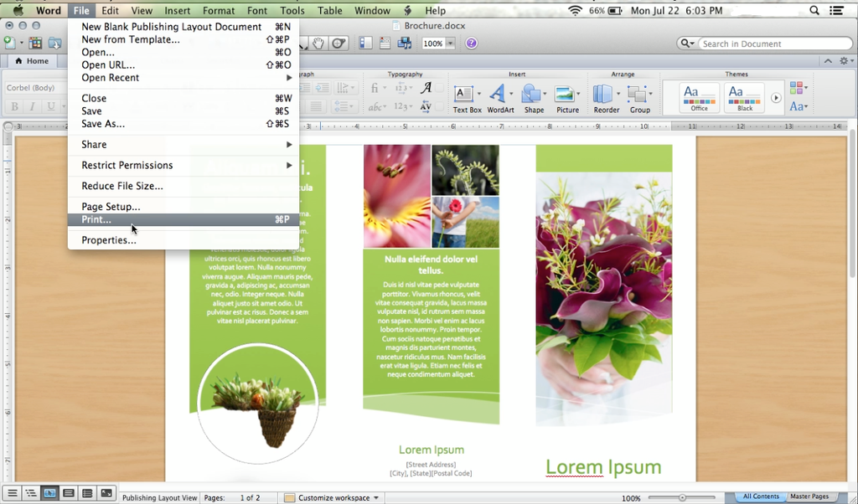Screen dimensions: 858x504
Task: Open the zoom percentage dropdown in toolbar
Action: point(450,44)
